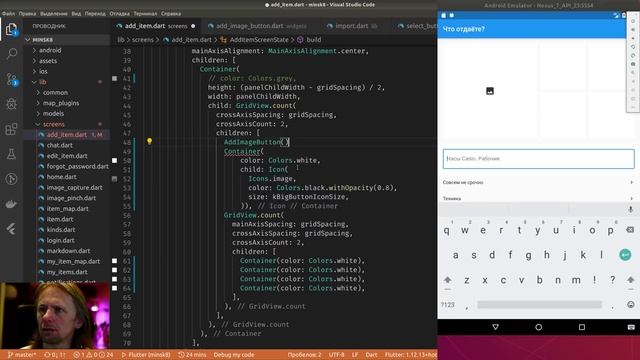The height and width of the screenshot is (360, 640).
Task: Open the Explorer view in the activity bar
Action: pos(11,29)
